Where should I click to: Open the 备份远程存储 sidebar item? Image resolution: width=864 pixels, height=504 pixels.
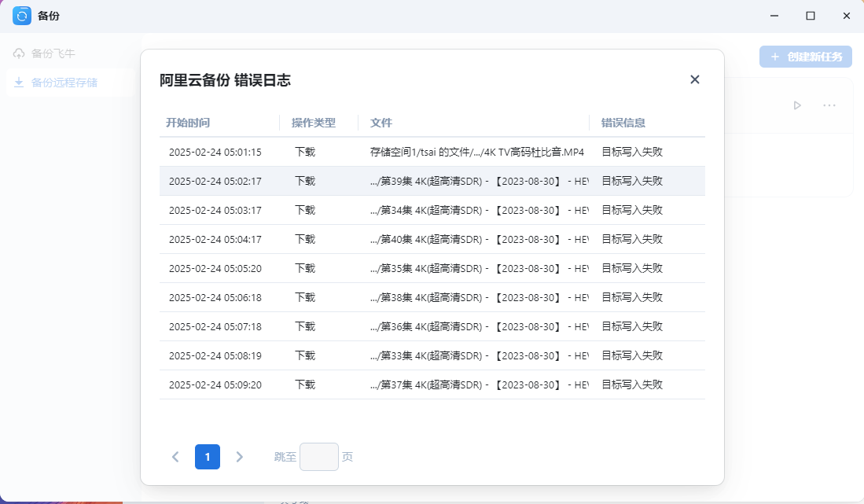70,83
